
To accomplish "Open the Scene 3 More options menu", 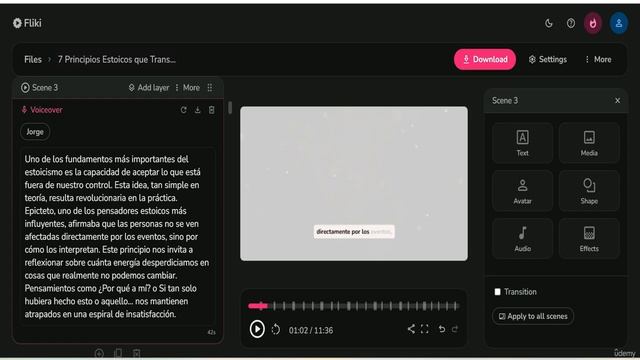I will pyautogui.click(x=187, y=88).
